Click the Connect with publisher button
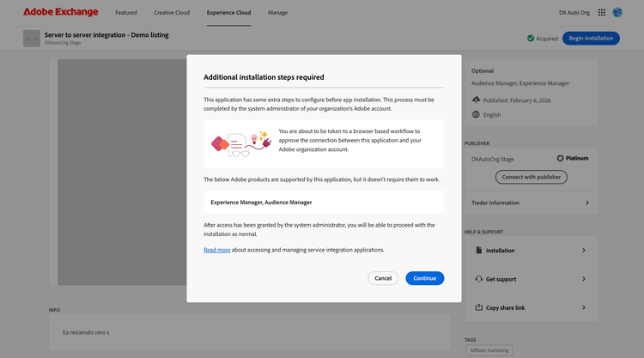Image resolution: width=644 pixels, height=358 pixels. pos(531,177)
